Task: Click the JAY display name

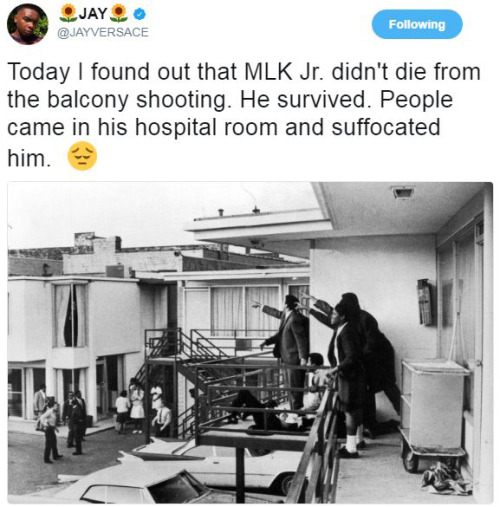Action: [x=93, y=13]
